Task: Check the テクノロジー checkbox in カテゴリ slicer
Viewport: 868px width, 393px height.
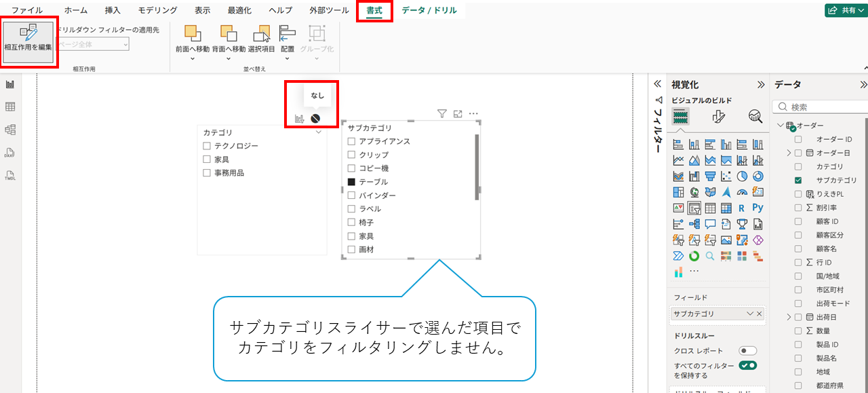Action: click(x=208, y=146)
